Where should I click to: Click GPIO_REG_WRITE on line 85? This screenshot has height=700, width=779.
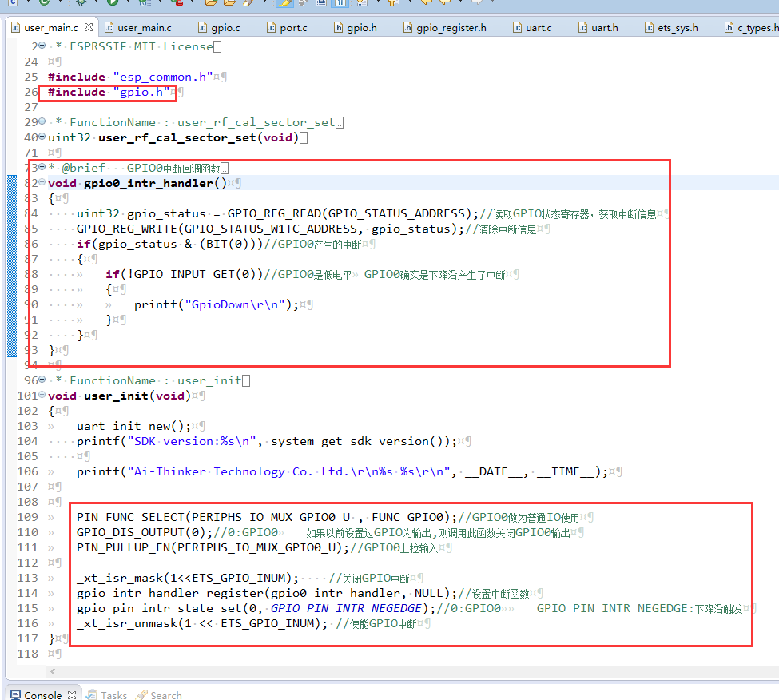(x=127, y=229)
